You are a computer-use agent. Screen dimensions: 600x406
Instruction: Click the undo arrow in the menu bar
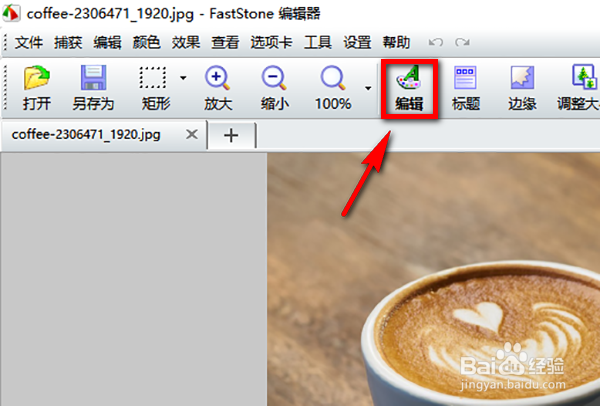pos(436,42)
